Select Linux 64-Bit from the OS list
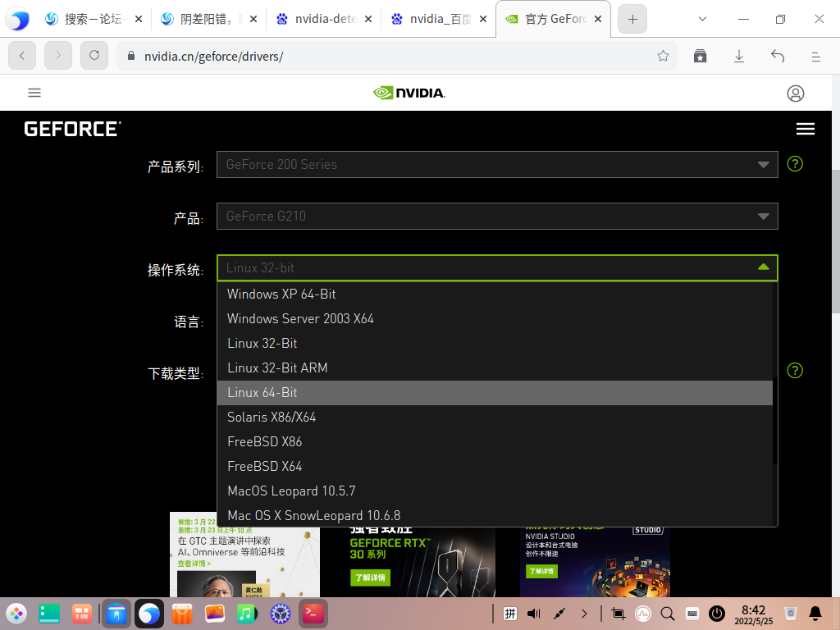 tap(262, 392)
